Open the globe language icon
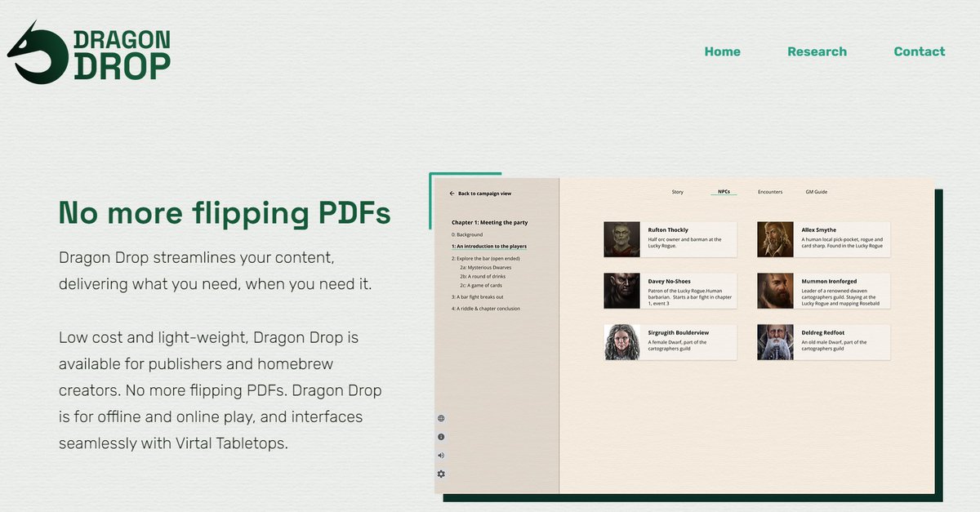The image size is (980, 512). (441, 418)
